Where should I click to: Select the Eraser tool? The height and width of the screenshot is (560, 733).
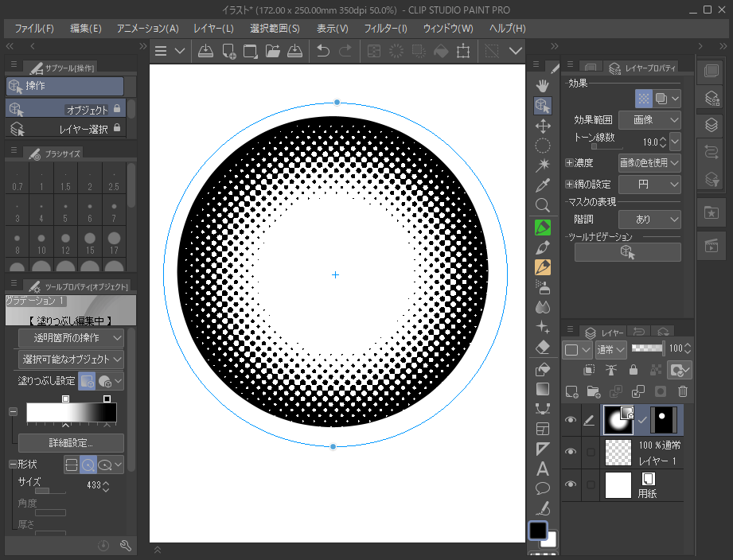(x=543, y=348)
